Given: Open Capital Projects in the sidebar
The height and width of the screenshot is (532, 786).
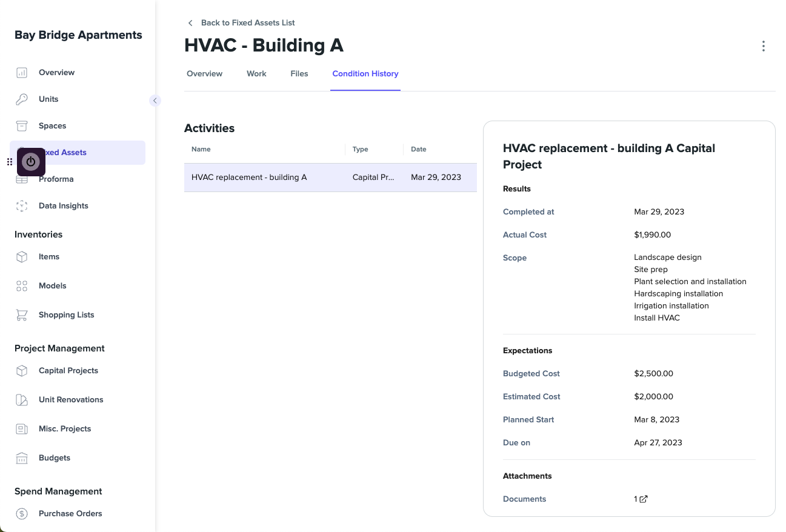Looking at the screenshot, I should pos(68,371).
